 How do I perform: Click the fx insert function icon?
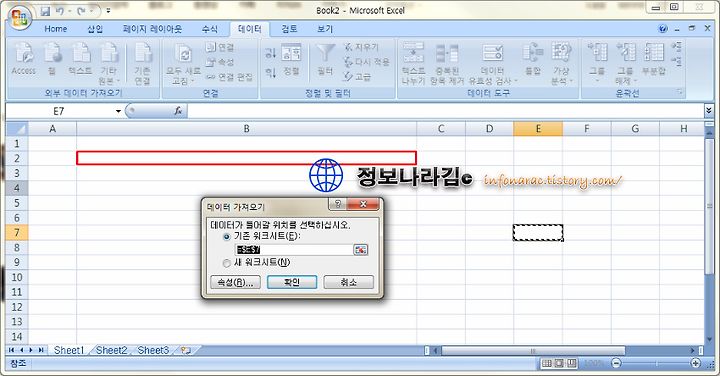pyautogui.click(x=178, y=111)
